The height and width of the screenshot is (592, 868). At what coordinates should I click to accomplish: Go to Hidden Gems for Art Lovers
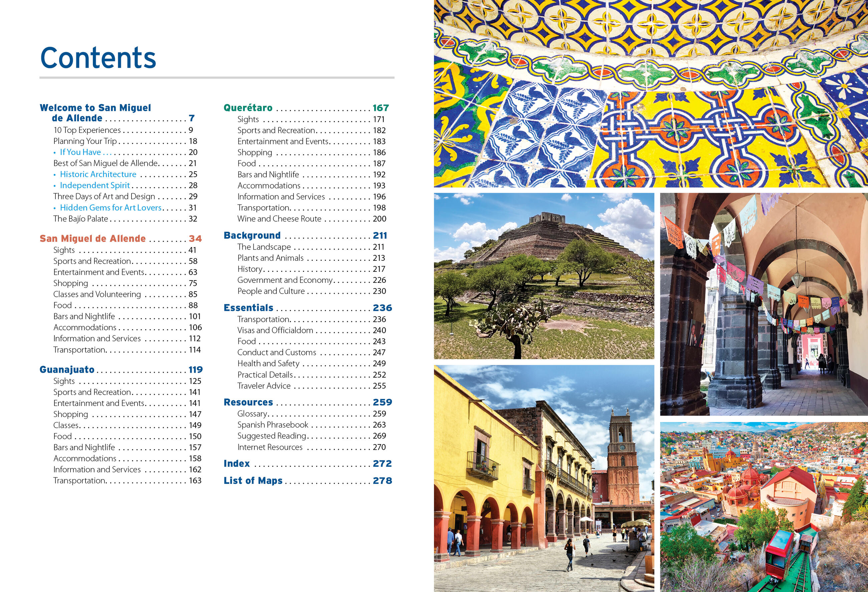coord(111,208)
